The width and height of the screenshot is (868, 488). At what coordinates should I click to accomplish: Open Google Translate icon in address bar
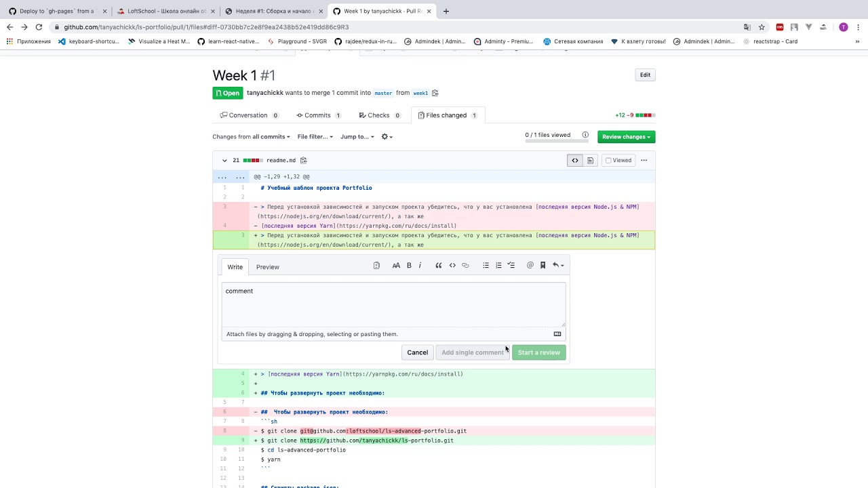(747, 27)
